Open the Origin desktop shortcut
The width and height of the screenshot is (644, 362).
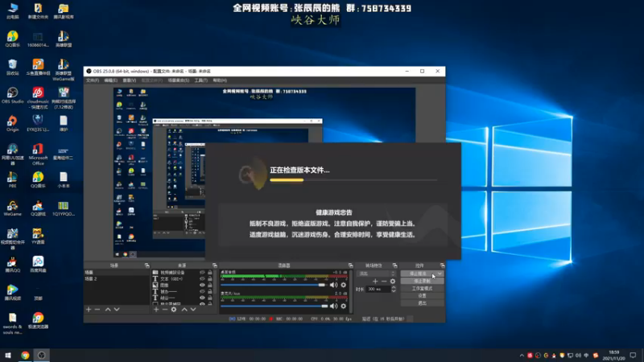coord(12,124)
